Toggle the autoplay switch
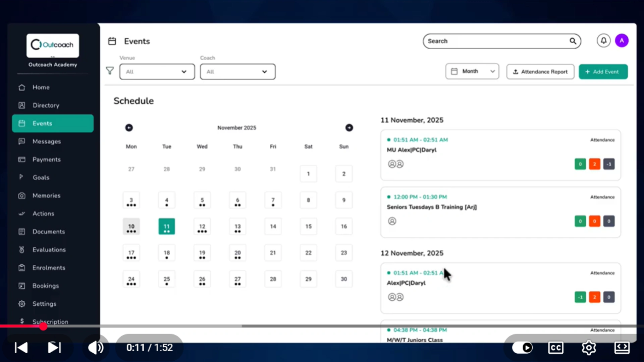This screenshot has height=362, width=644. pyautogui.click(x=522, y=348)
